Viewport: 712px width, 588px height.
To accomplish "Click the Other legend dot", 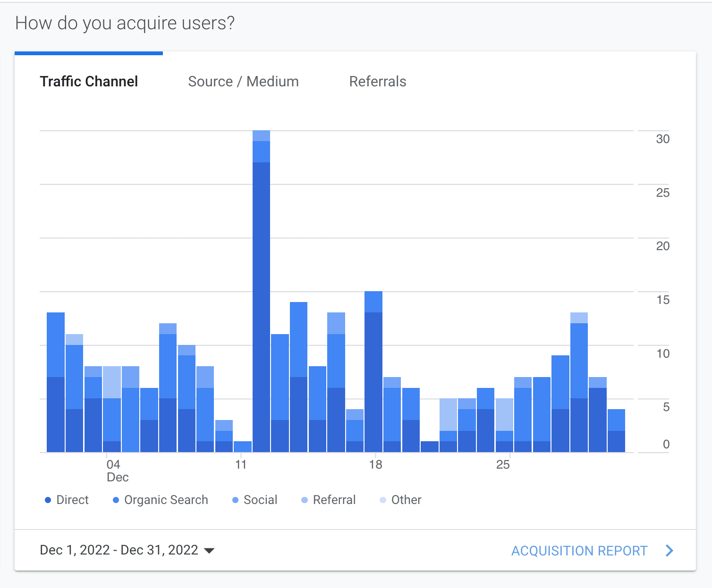I will (383, 500).
